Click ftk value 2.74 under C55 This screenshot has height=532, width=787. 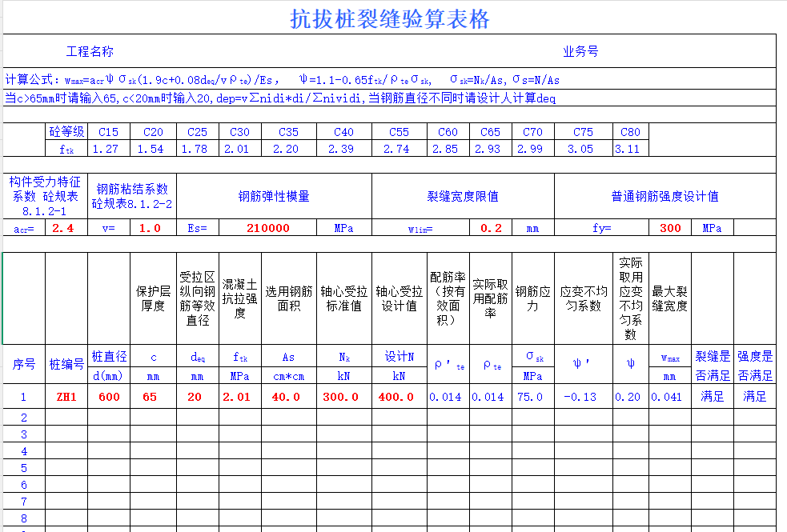point(399,149)
